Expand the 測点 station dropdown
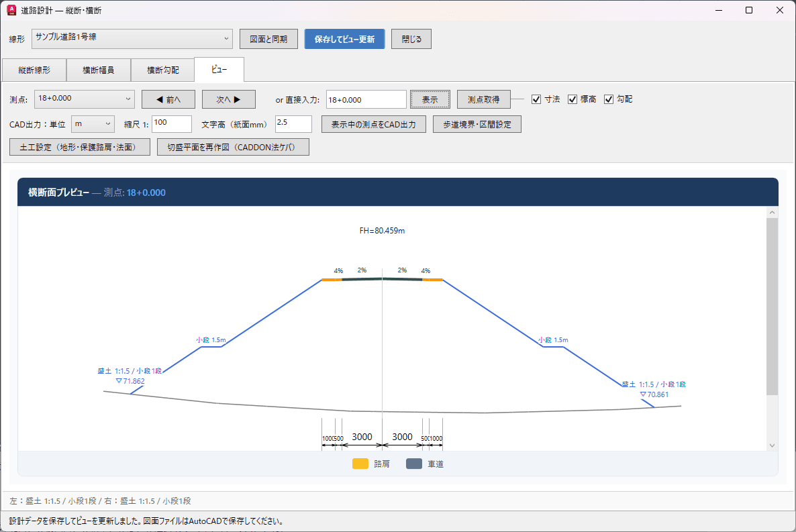796x532 pixels. point(85,99)
